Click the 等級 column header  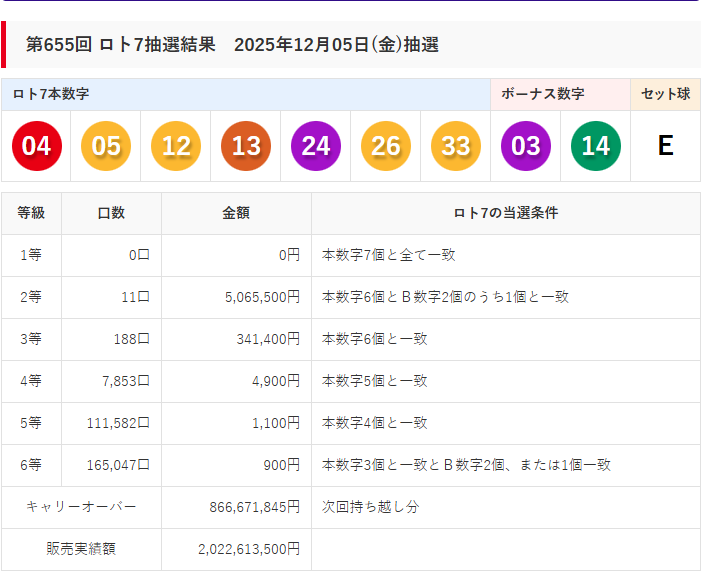click(32, 213)
